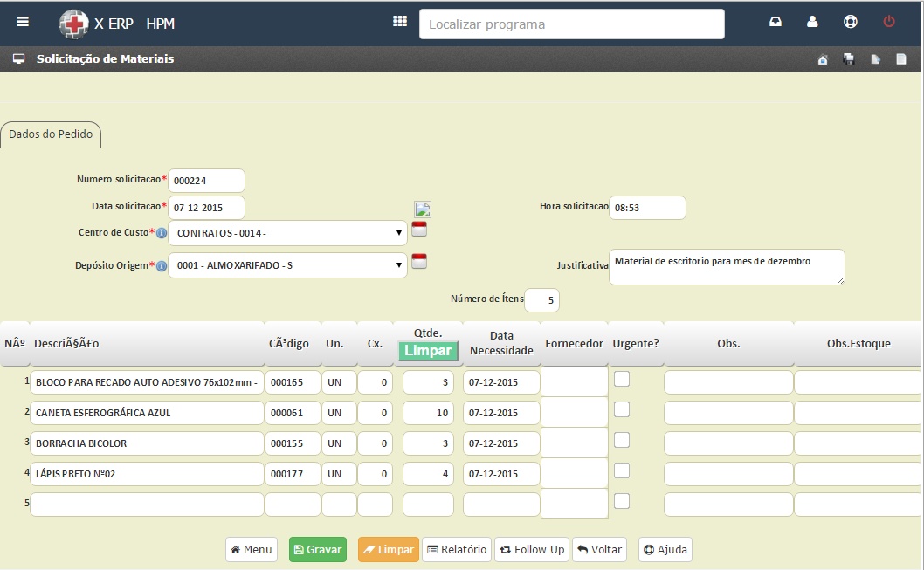The height and width of the screenshot is (570, 924).
Task: Click the green Gravar button
Action: pyautogui.click(x=318, y=549)
